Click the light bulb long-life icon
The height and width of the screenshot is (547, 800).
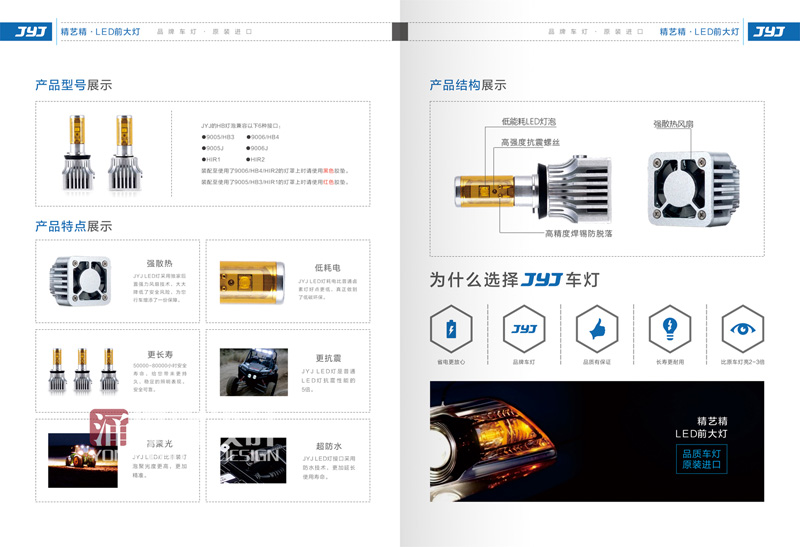tap(670, 329)
